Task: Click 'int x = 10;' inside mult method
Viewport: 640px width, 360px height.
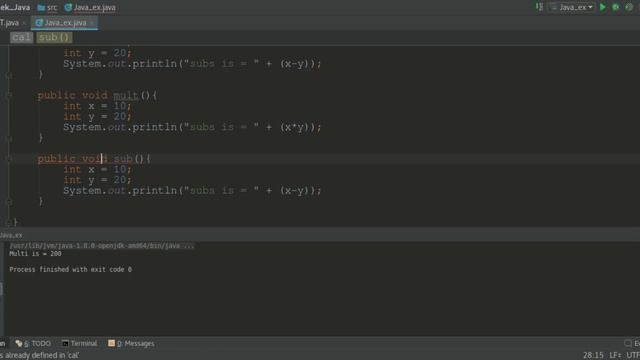Action: point(97,106)
